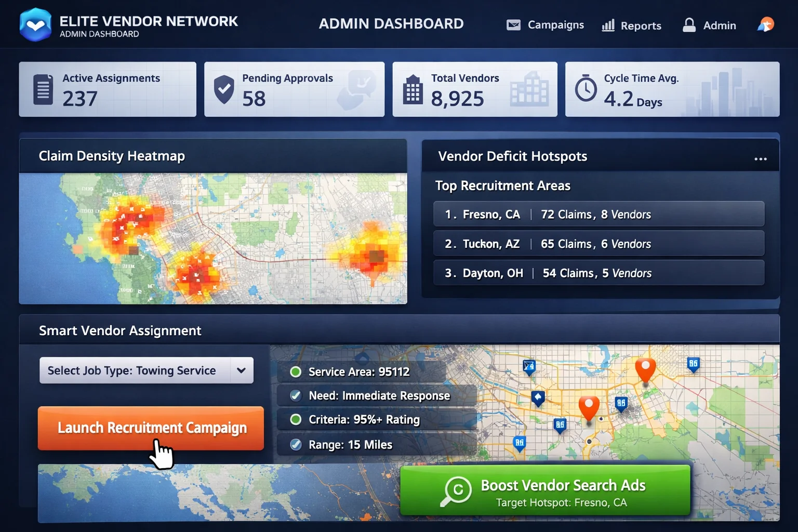Click the lower orange map pin
Screen dimensions: 798x532
pyautogui.click(x=589, y=408)
